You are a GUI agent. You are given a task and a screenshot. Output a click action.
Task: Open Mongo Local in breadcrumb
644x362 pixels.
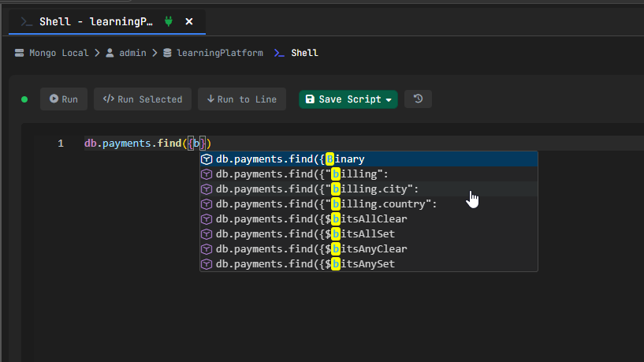coord(59,53)
